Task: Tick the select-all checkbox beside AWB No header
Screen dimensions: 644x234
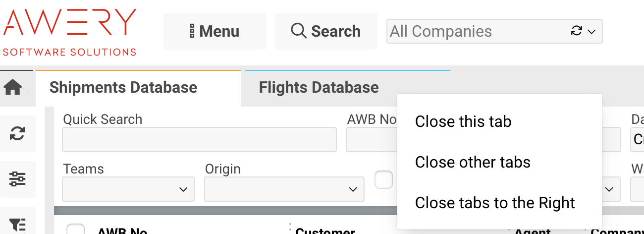Action: (76, 230)
